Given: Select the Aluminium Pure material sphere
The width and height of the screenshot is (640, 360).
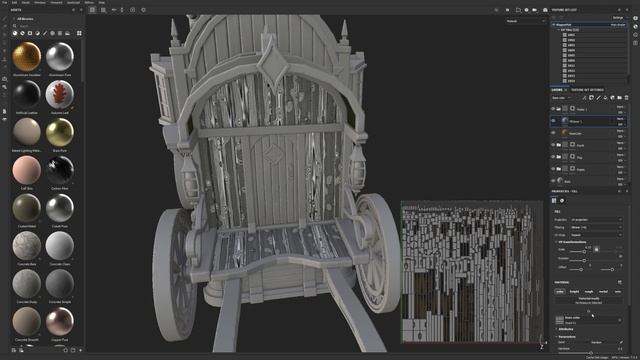Looking at the screenshot, I should tap(60, 57).
